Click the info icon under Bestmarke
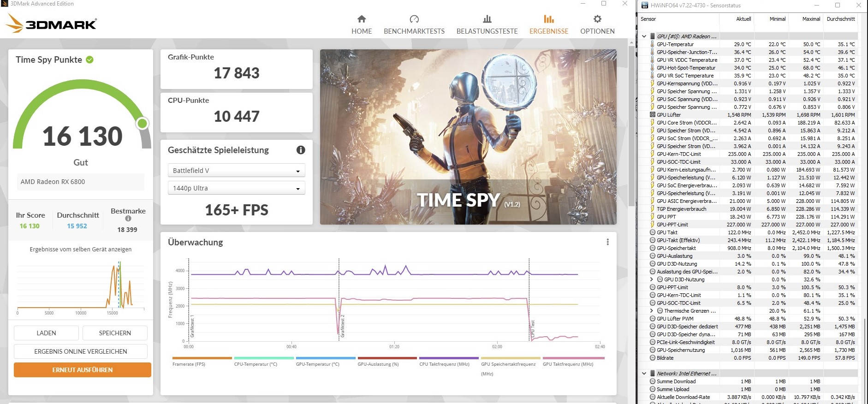The width and height of the screenshot is (868, 404). click(x=128, y=219)
